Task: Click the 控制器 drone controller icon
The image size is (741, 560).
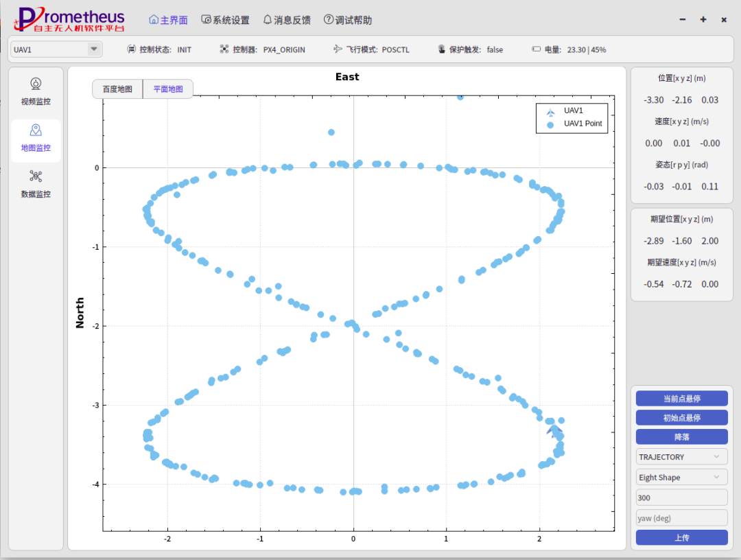Action: pos(224,49)
